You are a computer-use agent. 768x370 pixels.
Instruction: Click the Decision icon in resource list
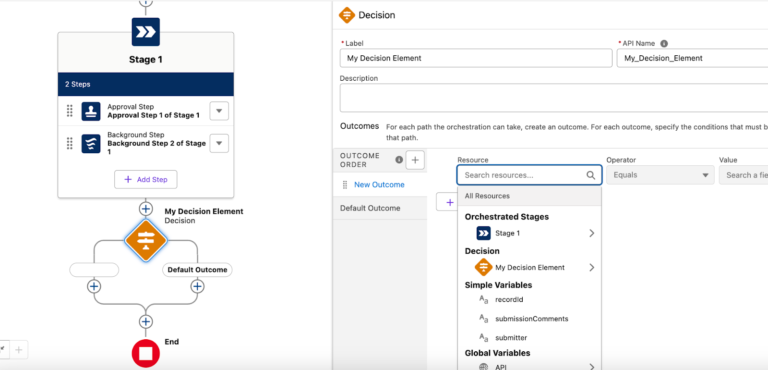pos(483,268)
